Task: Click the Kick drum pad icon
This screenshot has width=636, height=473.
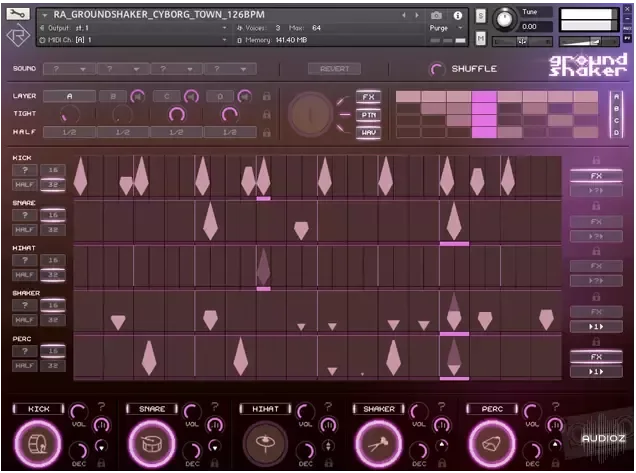Action: pyautogui.click(x=38, y=444)
